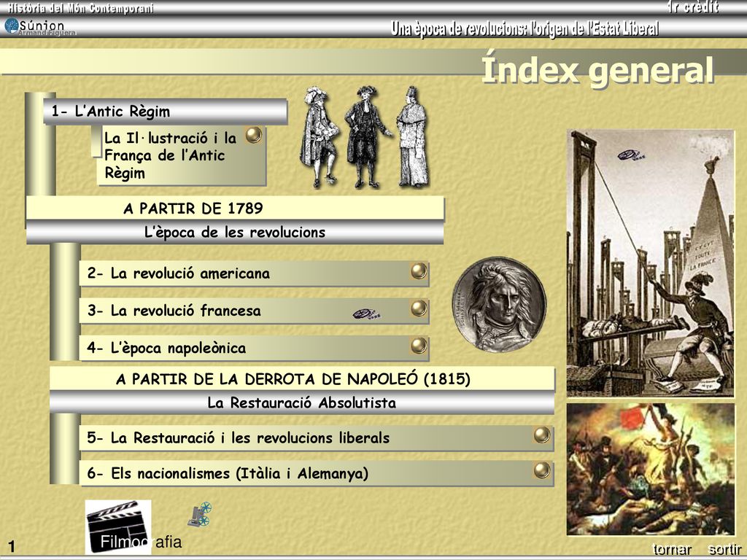Screen dimensions: 747x560
Task: Click the tornar button
Action: pyautogui.click(x=672, y=549)
